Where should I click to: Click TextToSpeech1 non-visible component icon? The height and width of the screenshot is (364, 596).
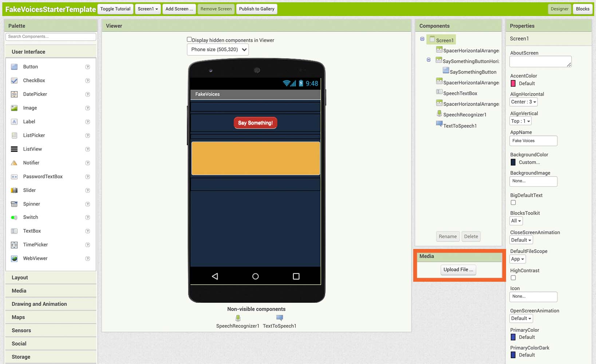point(280,318)
